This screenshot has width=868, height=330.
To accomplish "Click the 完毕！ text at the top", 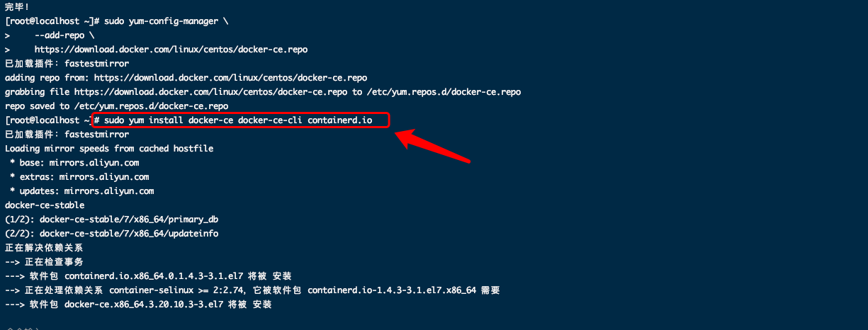I will coord(17,7).
